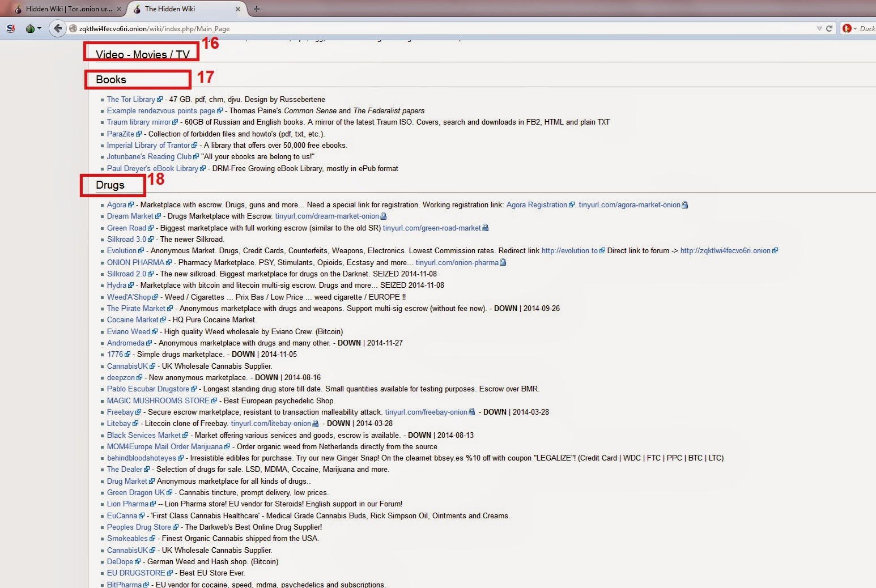The image size is (876, 588).
Task: Open 'Paul Dreyer's eBook Library' link
Action: coord(152,169)
